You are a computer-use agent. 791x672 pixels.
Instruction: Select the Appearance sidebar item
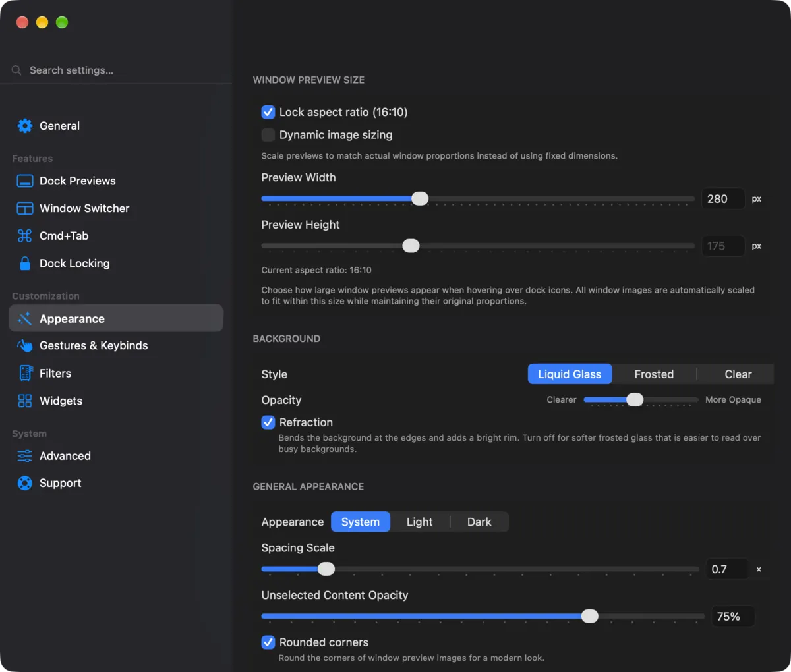(x=116, y=318)
